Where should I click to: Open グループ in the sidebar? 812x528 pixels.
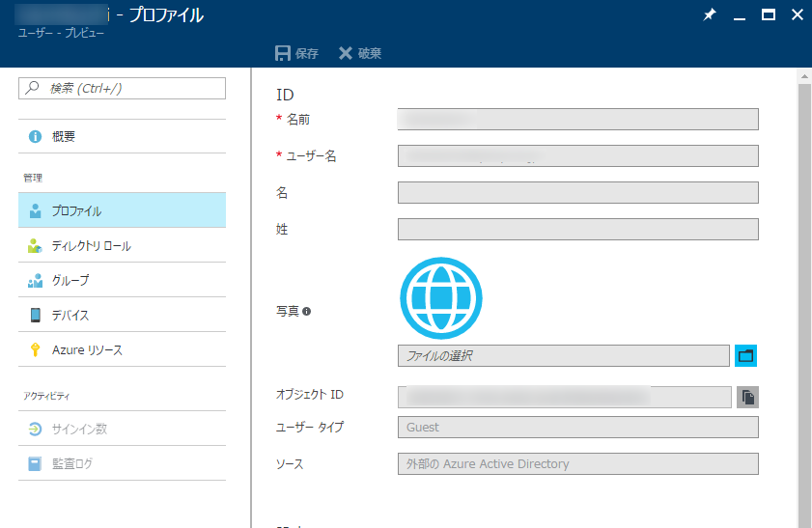tap(70, 281)
